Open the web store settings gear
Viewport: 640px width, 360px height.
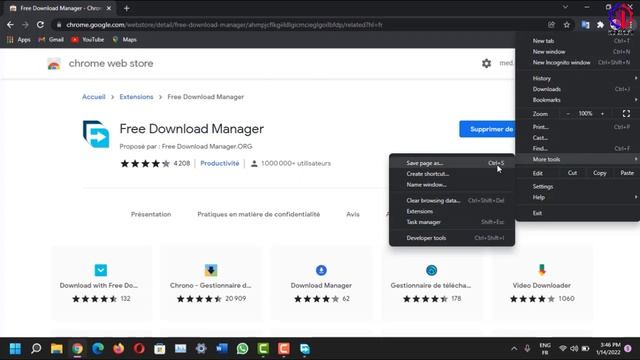point(486,63)
